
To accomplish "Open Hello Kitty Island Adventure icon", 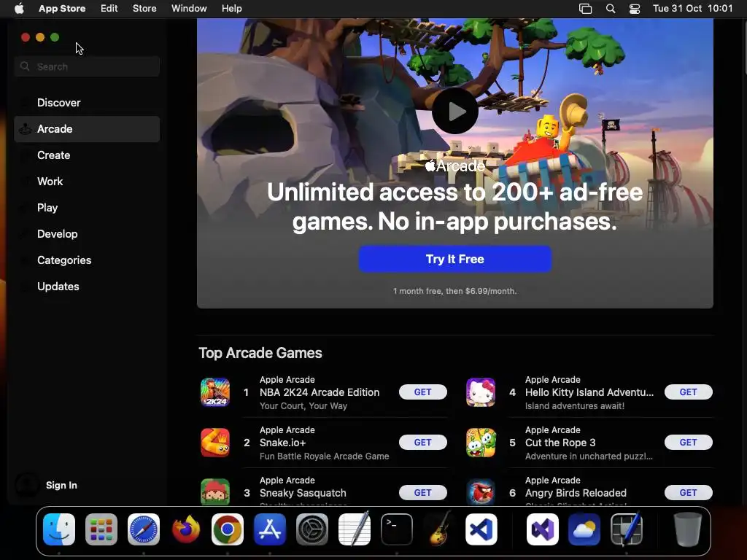I will pos(481,392).
